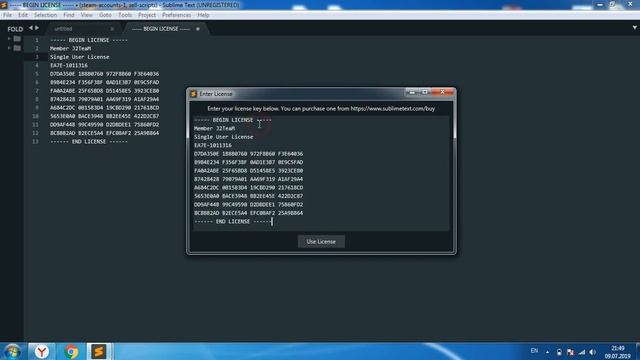This screenshot has width=640, height=360.
Task: Switch to the untitled tab
Action: point(82,29)
